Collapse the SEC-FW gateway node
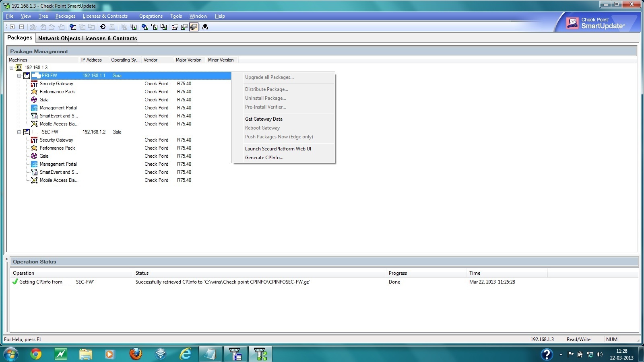 coord(19,132)
